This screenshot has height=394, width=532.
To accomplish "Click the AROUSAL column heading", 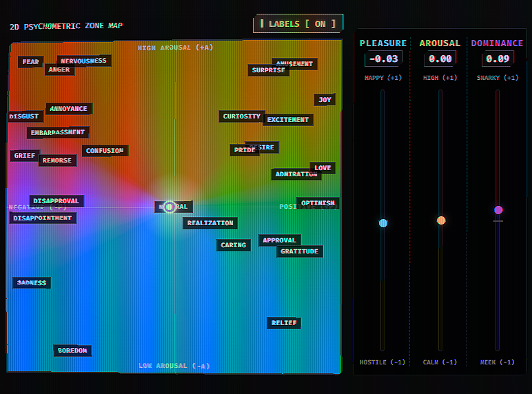I will 440,43.
